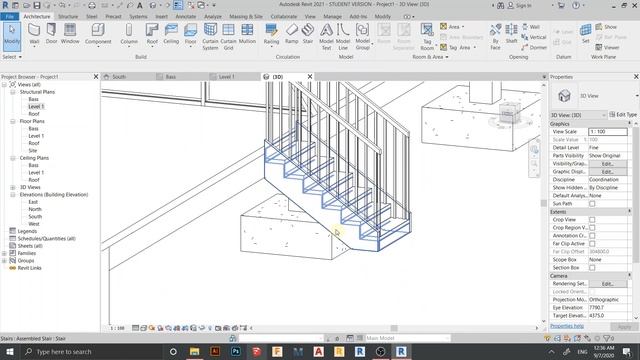
Task: Expand the Families tree node
Action: 4,253
